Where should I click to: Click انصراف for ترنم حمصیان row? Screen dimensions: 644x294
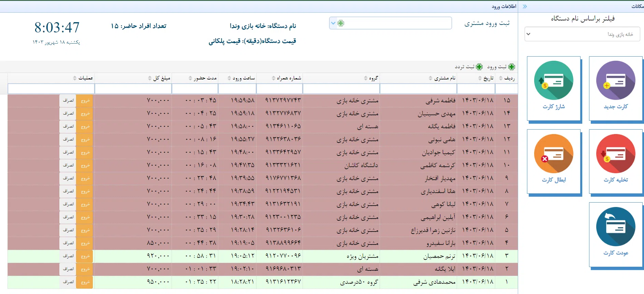coord(68,256)
